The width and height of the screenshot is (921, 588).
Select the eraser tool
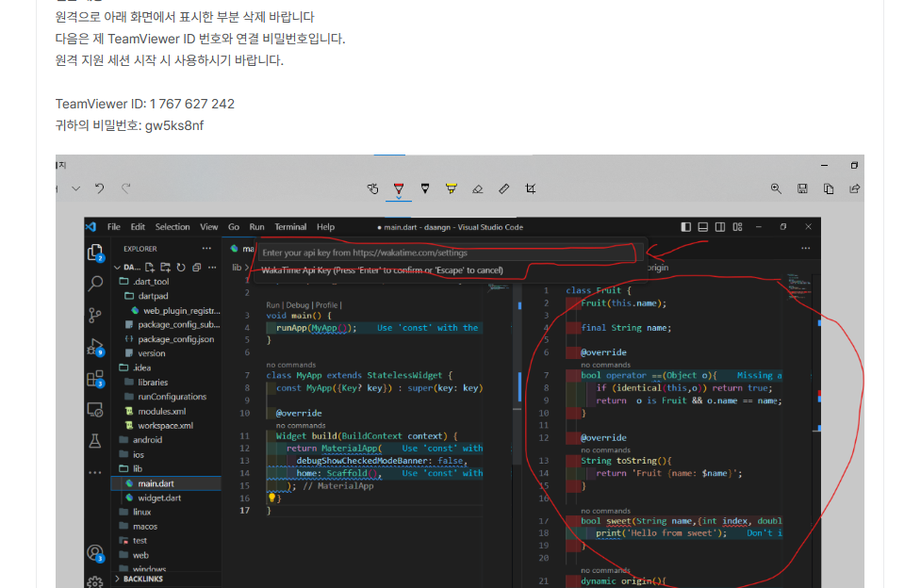click(478, 188)
